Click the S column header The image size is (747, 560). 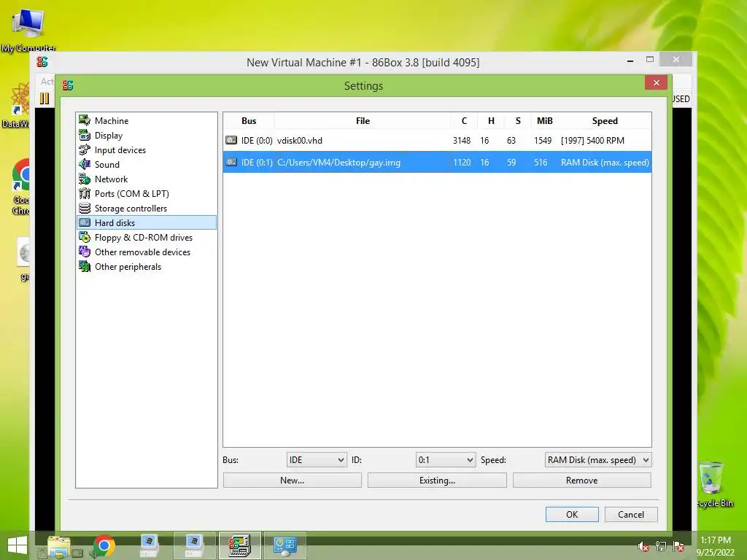pyautogui.click(x=518, y=121)
